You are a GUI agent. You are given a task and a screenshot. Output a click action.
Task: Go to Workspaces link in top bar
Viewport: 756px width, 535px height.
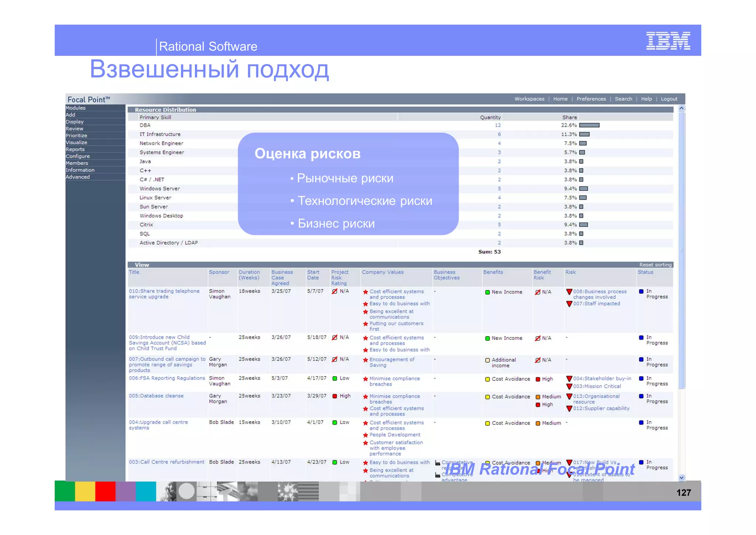(529, 99)
